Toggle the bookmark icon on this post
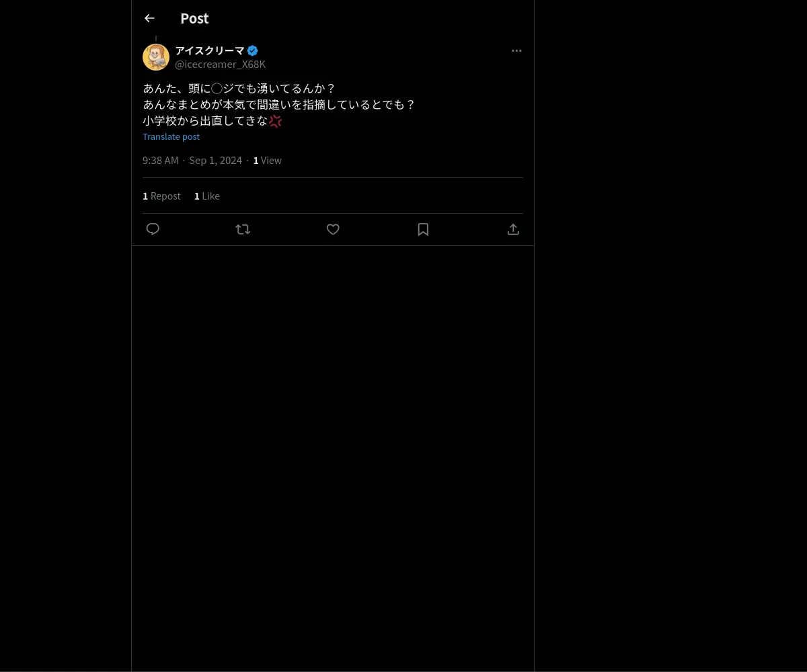 click(423, 229)
